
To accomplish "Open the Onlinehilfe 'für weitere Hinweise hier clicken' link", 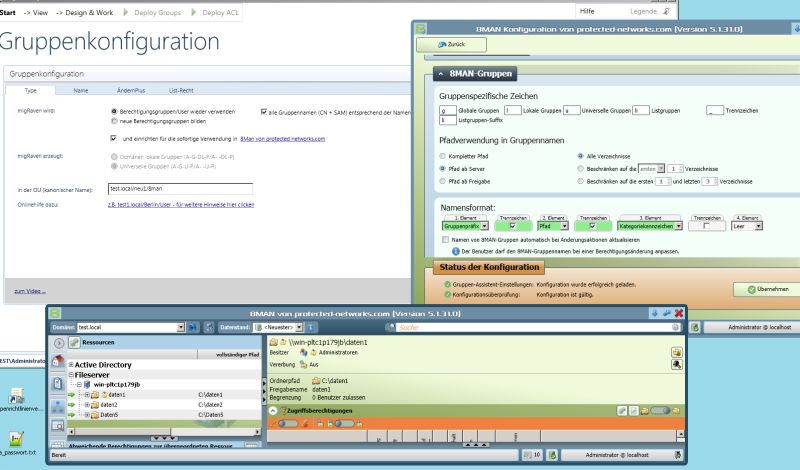I will pos(181,205).
